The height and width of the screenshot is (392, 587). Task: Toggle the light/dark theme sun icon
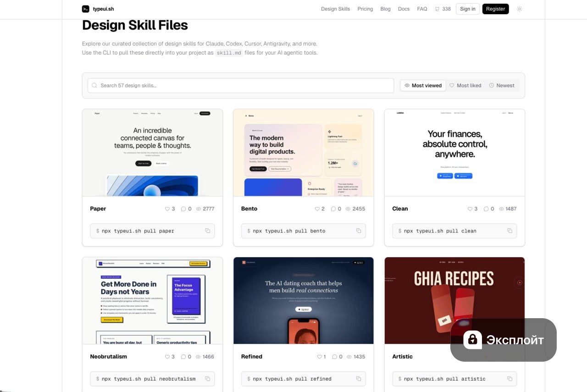519,9
